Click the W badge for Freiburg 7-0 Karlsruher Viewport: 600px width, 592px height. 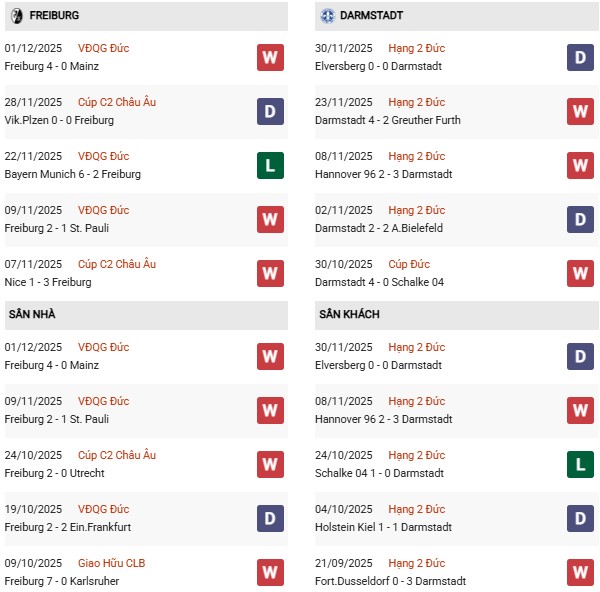(x=269, y=572)
